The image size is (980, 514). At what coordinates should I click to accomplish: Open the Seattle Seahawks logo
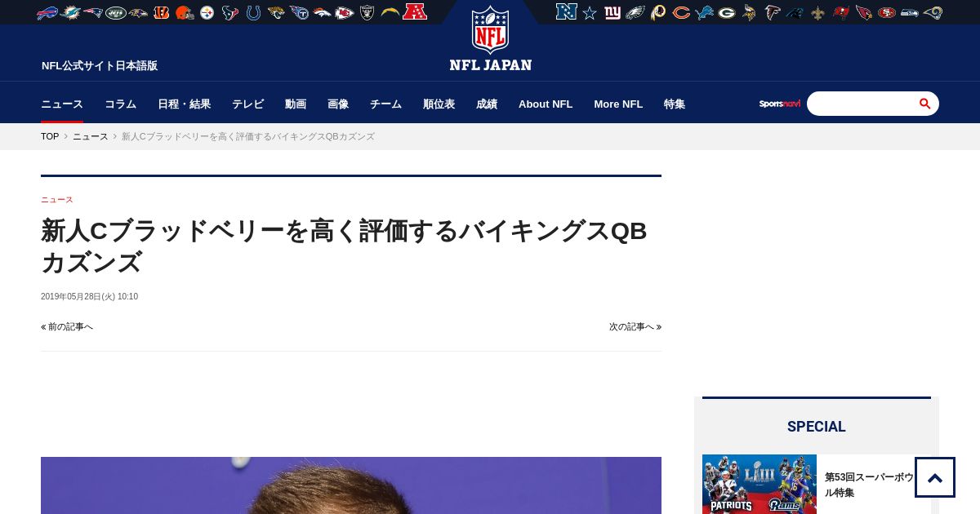coord(910,12)
